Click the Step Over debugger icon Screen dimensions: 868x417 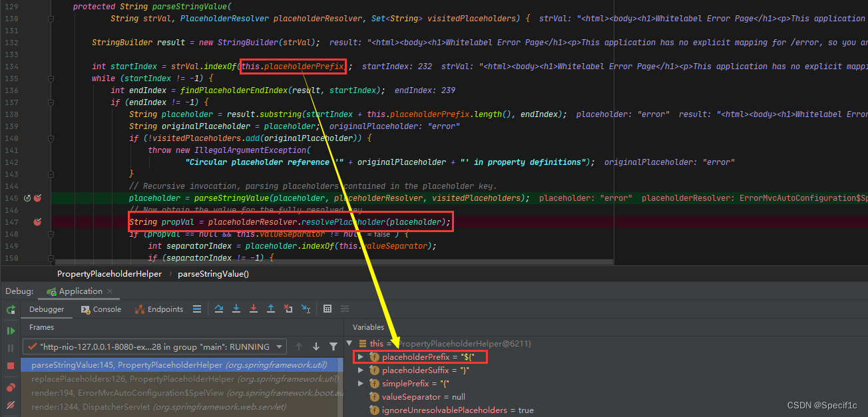tap(219, 309)
